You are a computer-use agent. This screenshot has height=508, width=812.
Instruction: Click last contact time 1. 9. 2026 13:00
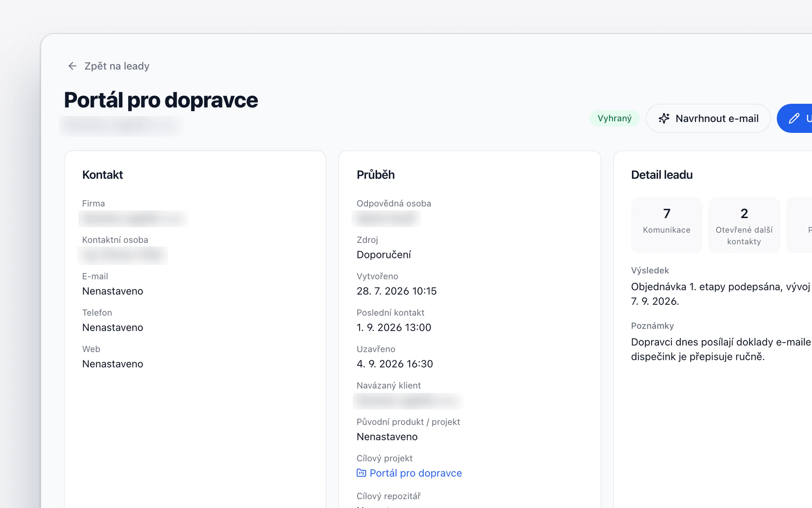pyautogui.click(x=394, y=328)
